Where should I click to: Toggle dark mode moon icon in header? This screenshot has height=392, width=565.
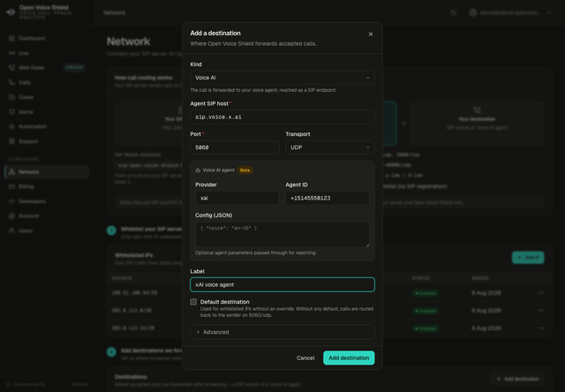point(454,12)
